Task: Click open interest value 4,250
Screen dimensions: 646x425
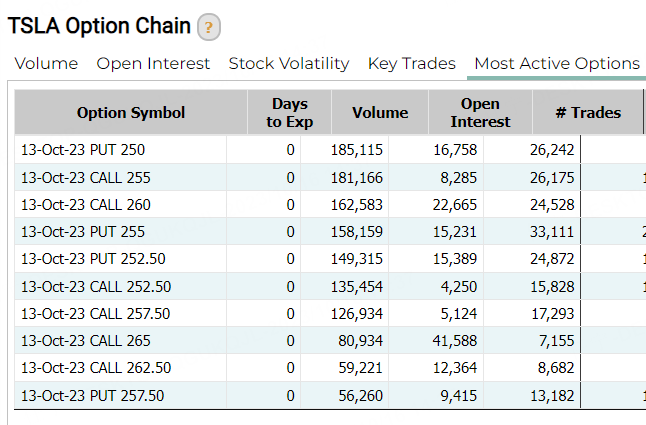Action: point(459,286)
